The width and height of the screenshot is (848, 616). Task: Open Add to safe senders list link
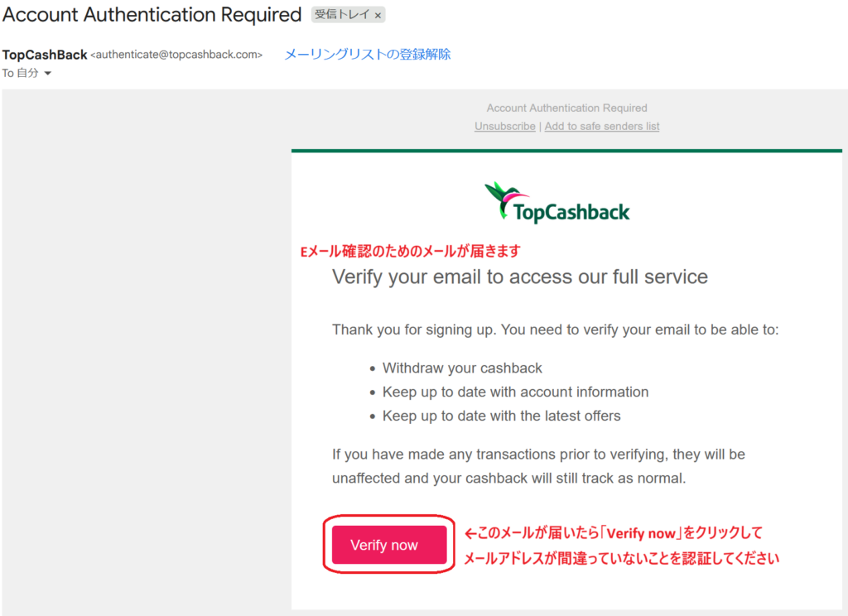(x=602, y=126)
